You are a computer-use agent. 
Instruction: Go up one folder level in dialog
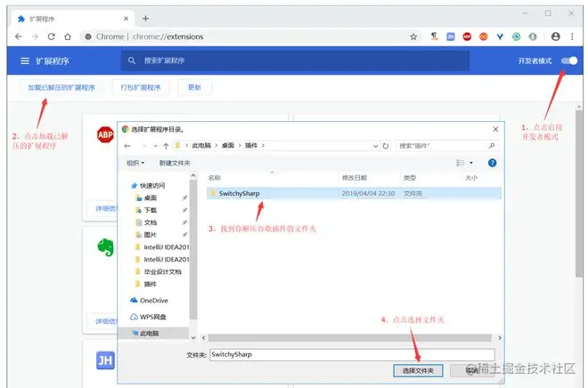(166, 146)
